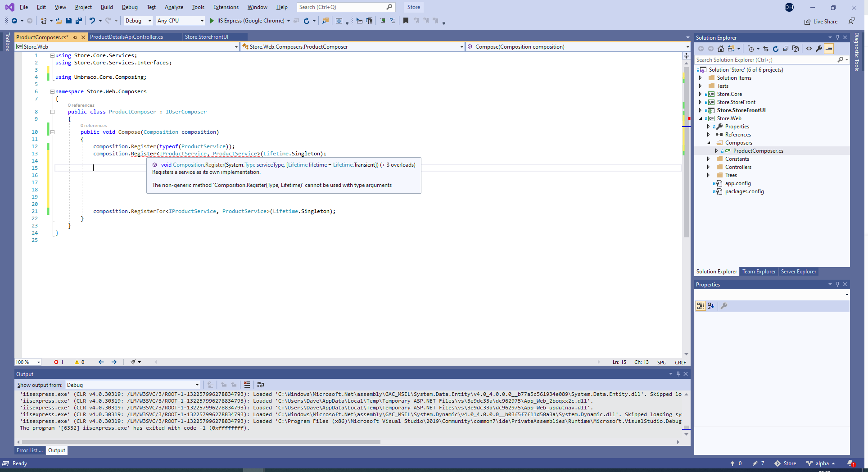Undo the last action

tap(92, 21)
